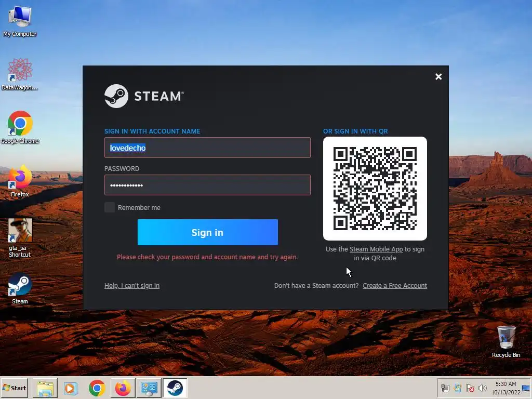Enable the Remember me checkbox
Image resolution: width=532 pixels, height=399 pixels.
click(109, 207)
